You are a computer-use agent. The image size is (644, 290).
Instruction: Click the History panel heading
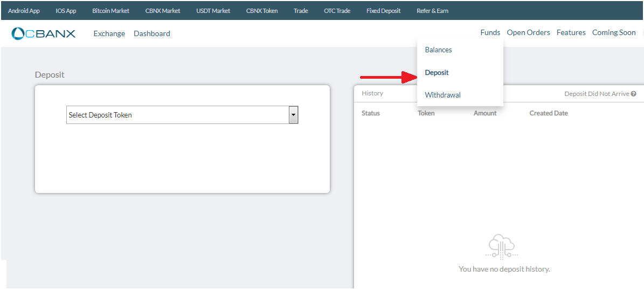(x=372, y=93)
